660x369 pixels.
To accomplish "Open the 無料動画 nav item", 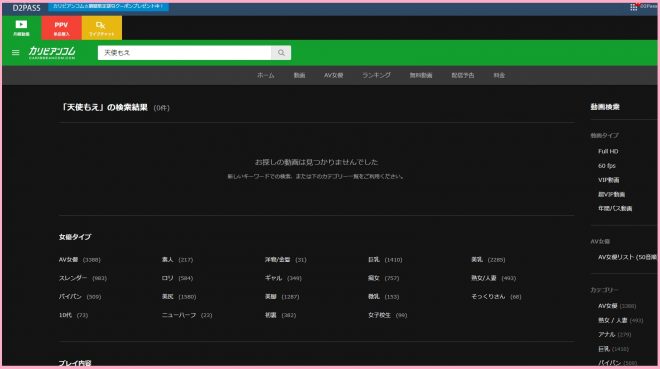I will [x=421, y=75].
